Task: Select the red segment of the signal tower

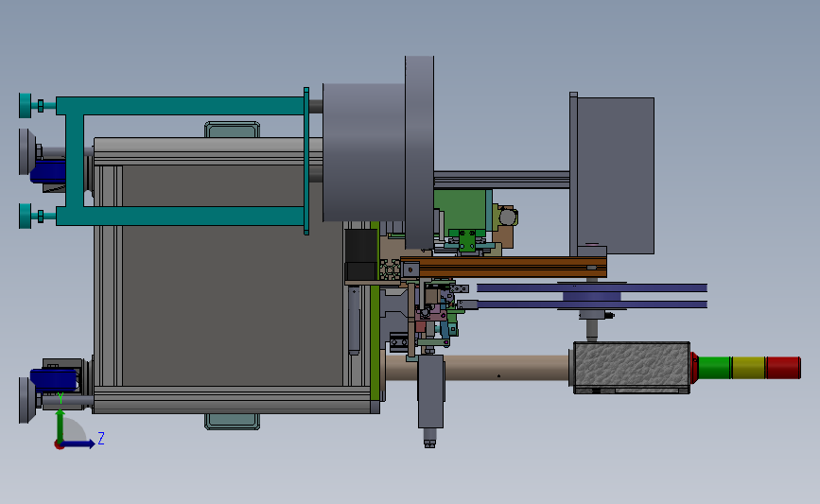Action: [783, 368]
